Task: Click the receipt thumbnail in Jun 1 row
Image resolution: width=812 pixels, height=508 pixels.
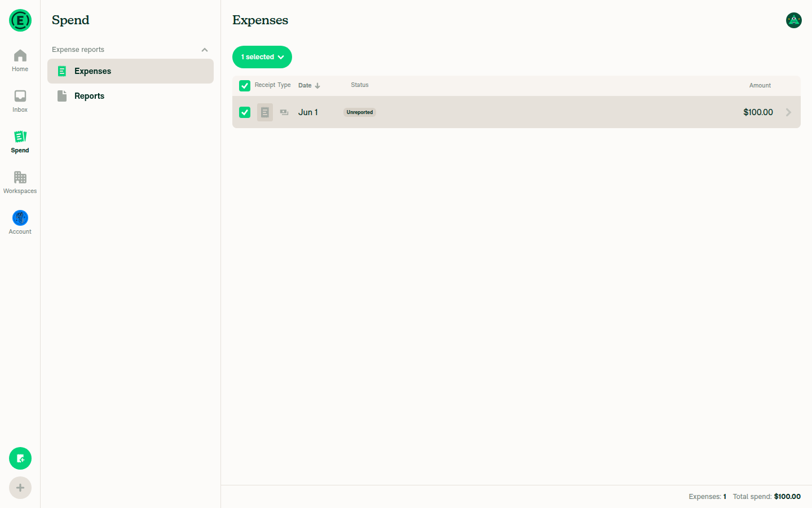Action: 265,112
